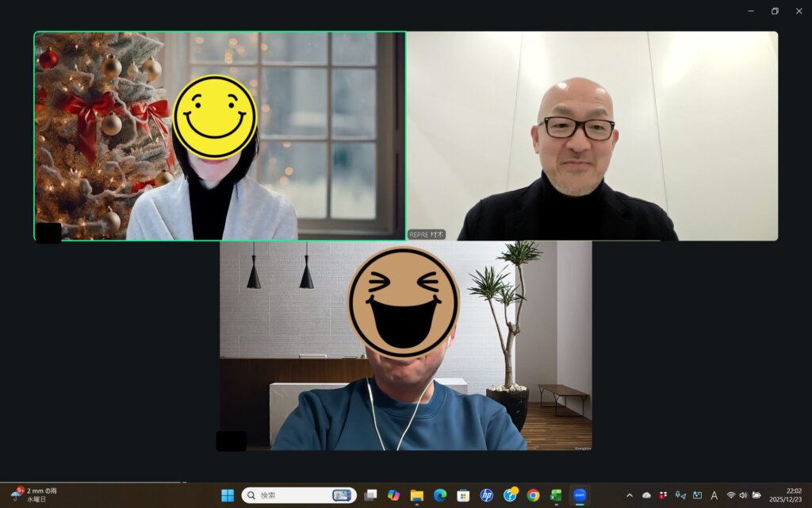Viewport: 812px width, 508px height.
Task: Open the Microsoft Store taskbar icon
Action: click(x=463, y=495)
